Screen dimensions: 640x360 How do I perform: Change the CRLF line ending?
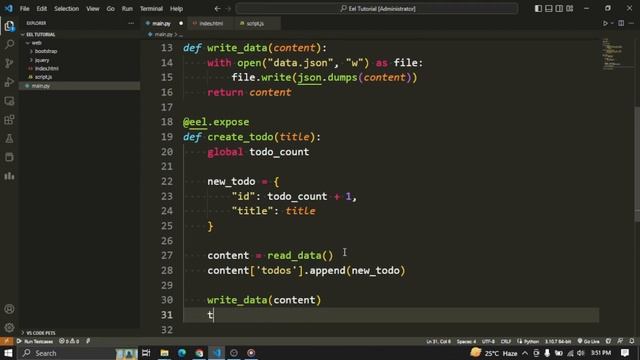click(506, 341)
